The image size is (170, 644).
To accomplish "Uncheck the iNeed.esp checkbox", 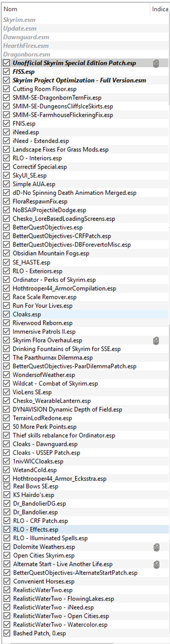I will [x=6, y=132].
